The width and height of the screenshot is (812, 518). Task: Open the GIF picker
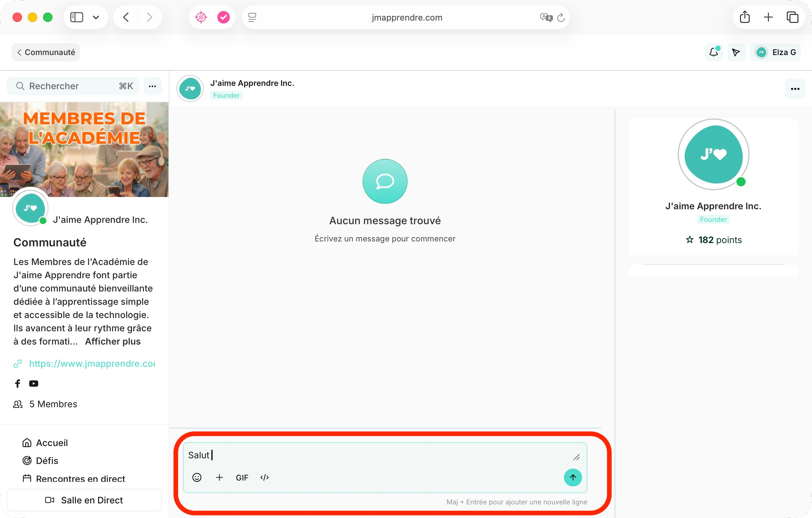tap(242, 478)
